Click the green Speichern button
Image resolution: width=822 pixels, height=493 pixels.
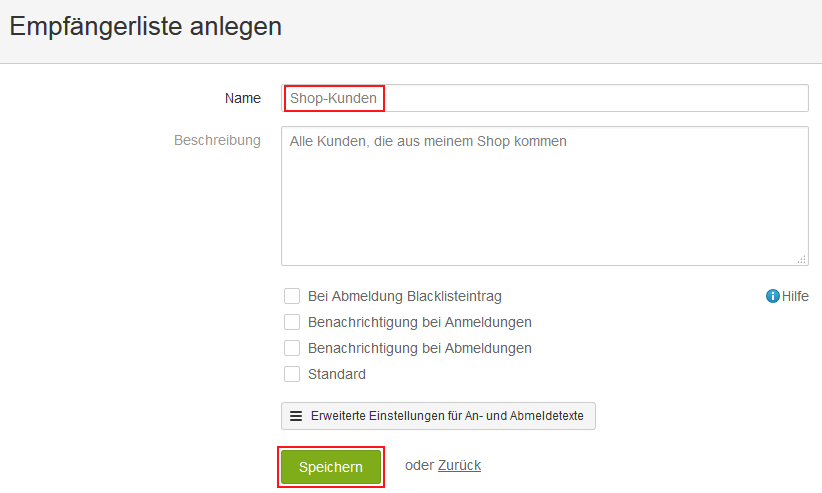pos(331,467)
